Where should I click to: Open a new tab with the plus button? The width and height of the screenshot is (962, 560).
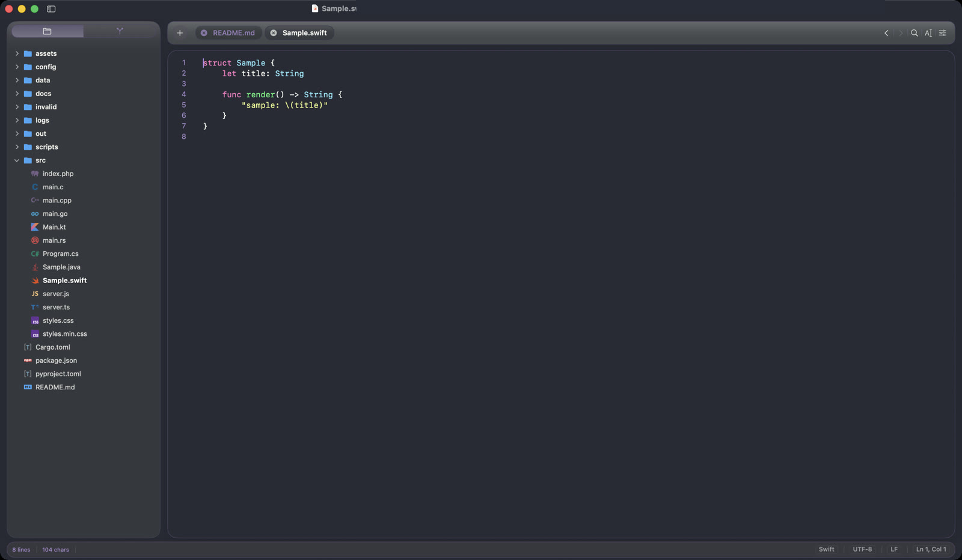tap(180, 33)
